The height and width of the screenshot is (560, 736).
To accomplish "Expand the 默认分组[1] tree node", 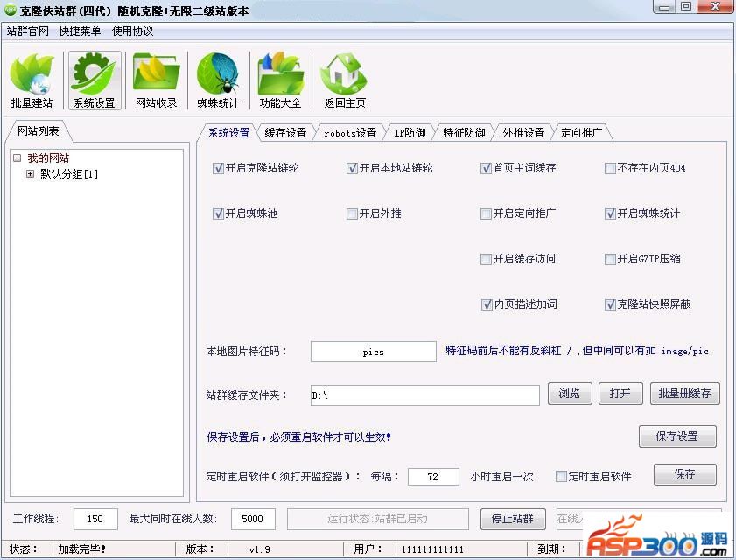I will pyautogui.click(x=30, y=173).
